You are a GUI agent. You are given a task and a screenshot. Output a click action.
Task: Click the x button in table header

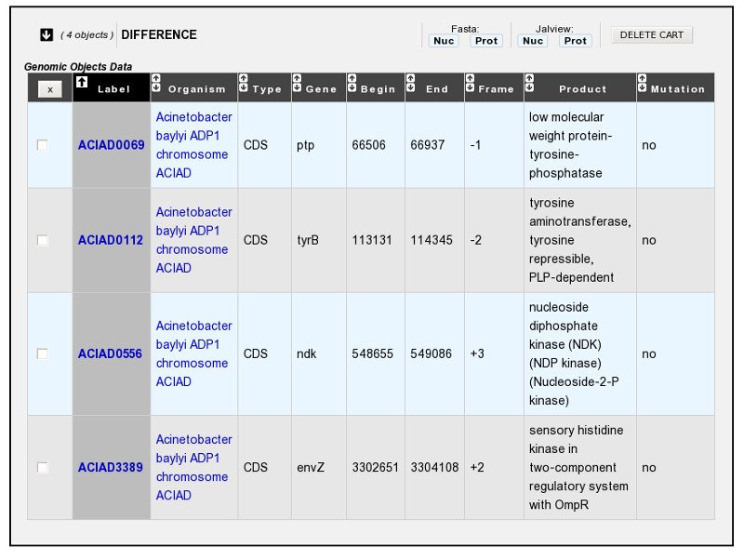50,89
